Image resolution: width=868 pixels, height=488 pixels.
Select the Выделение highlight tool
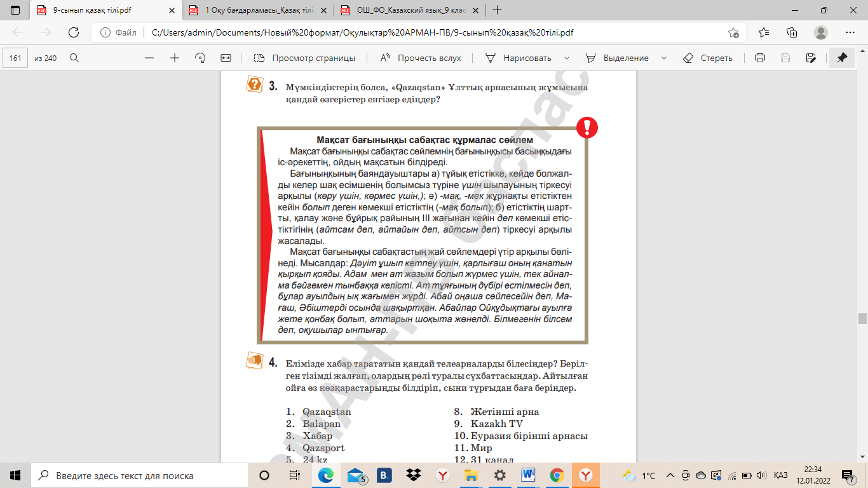[x=618, y=58]
